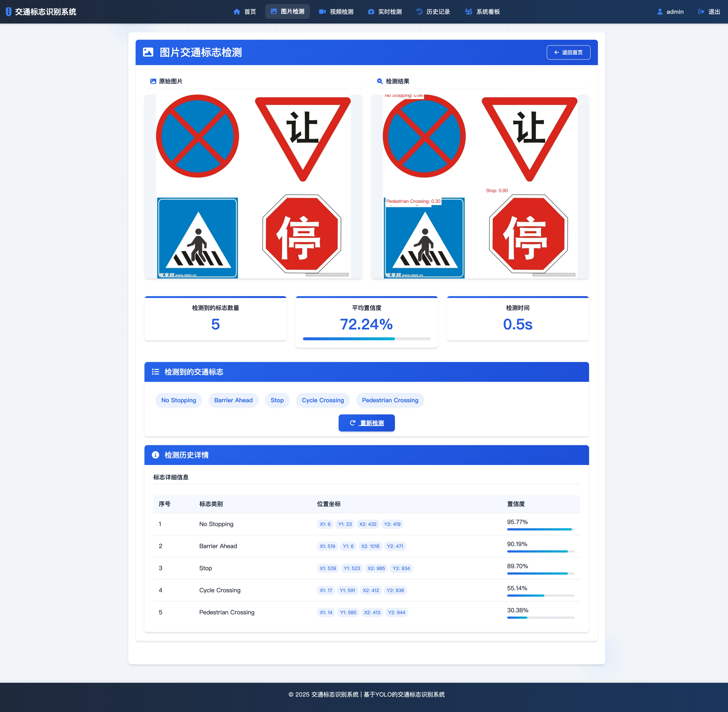Click the camera icon for 实时检测

(371, 12)
